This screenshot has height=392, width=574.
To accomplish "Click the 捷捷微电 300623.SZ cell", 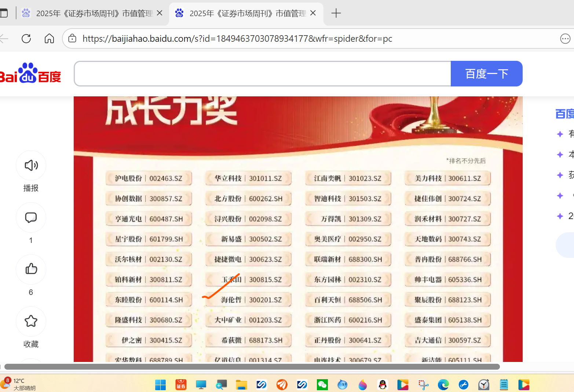I will click(248, 259).
